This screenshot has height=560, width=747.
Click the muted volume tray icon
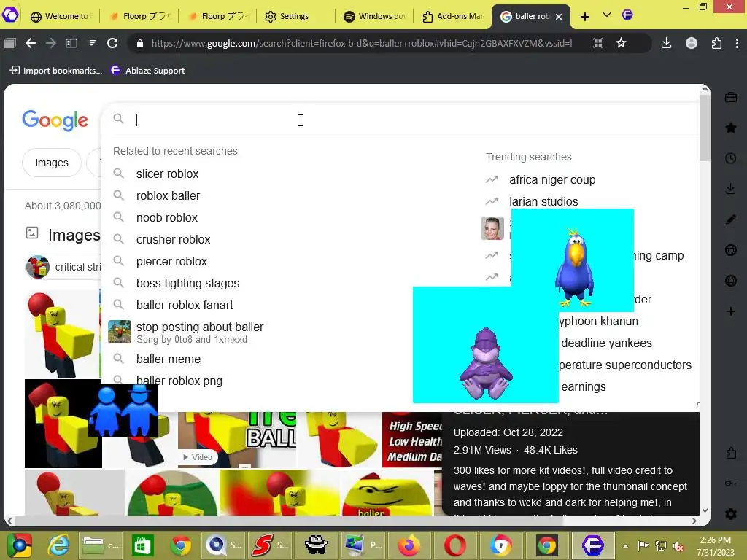pos(678,545)
